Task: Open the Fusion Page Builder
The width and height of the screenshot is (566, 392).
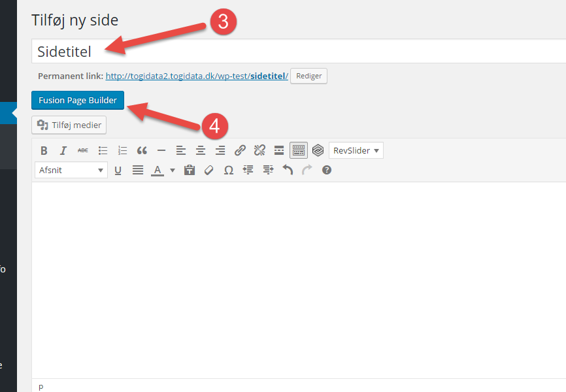Action: (x=77, y=100)
